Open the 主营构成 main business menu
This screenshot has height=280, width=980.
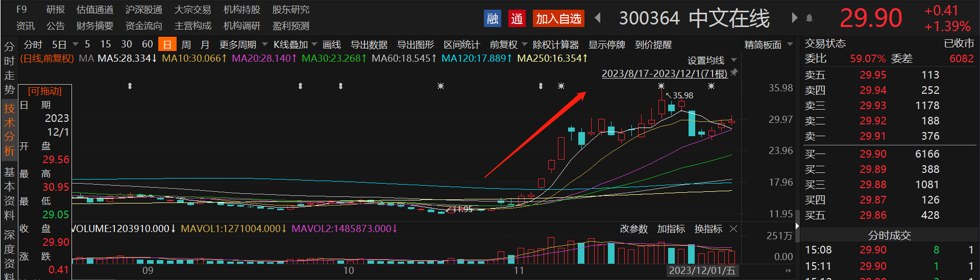tap(193, 26)
